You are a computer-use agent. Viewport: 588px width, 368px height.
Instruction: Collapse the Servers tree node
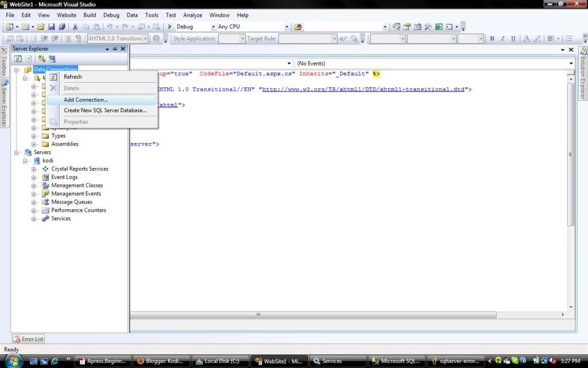click(x=17, y=152)
